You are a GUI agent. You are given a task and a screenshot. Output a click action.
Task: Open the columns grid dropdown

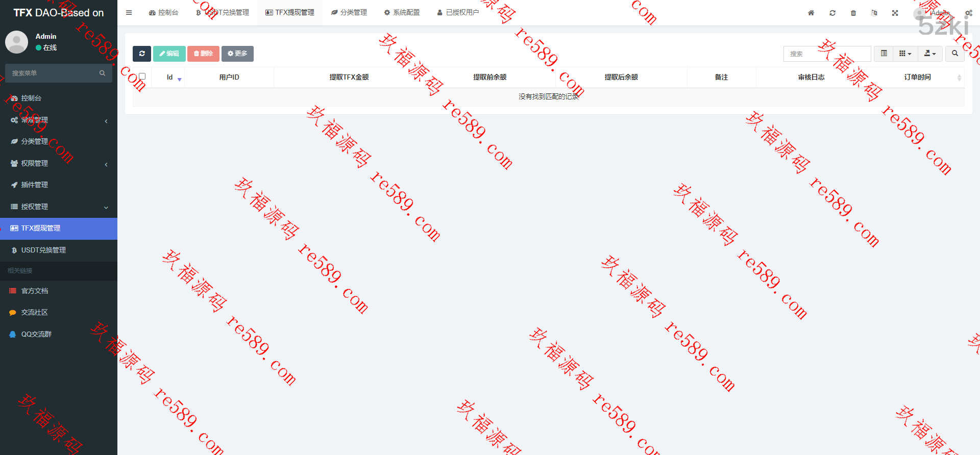coord(905,54)
